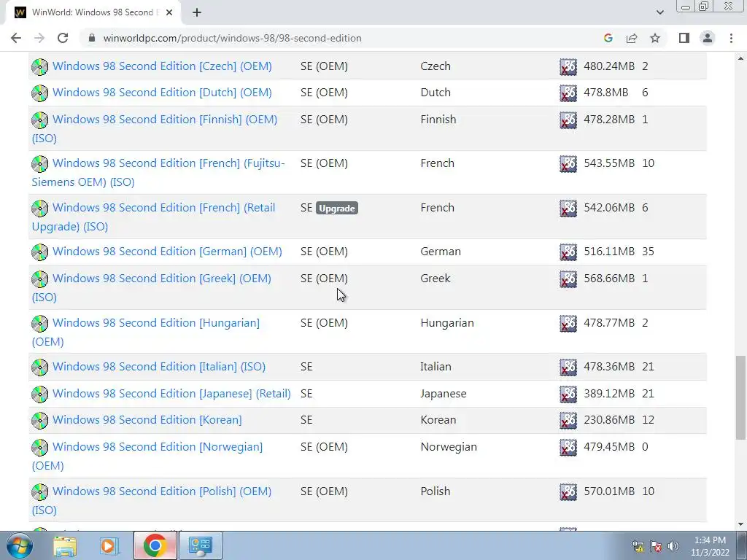Reload the current page

point(63,38)
